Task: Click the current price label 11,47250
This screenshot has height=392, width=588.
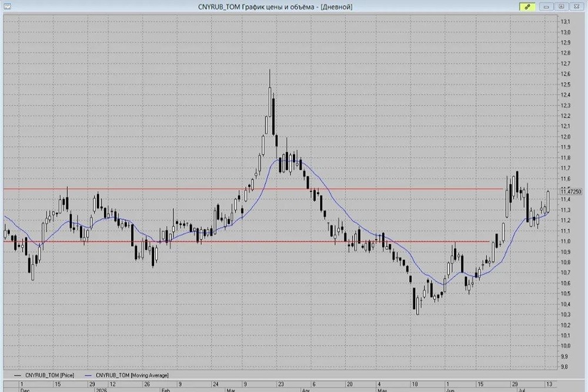Action: (x=571, y=192)
